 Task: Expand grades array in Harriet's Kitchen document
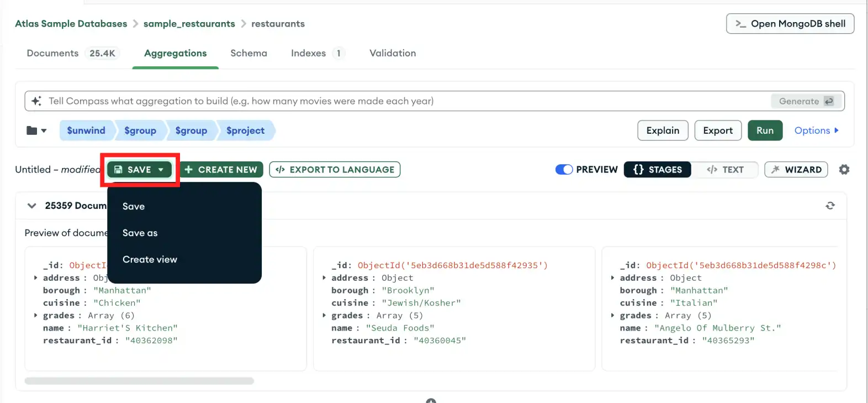point(36,316)
